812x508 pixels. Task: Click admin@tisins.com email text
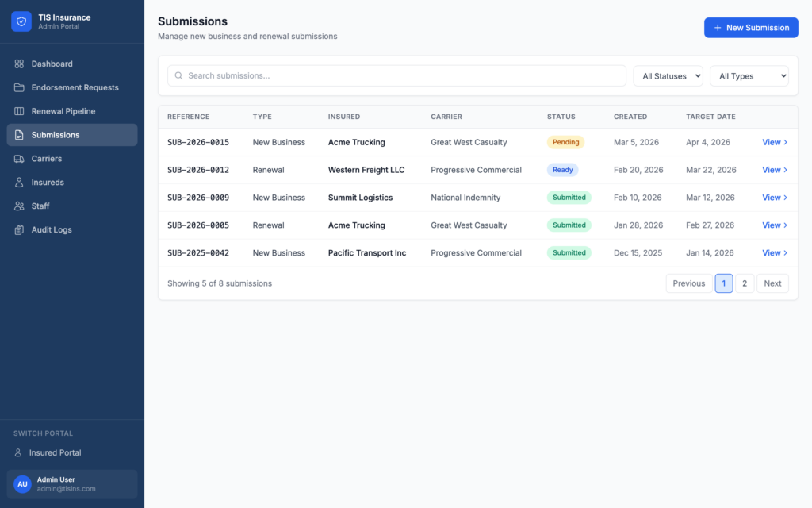(x=67, y=489)
